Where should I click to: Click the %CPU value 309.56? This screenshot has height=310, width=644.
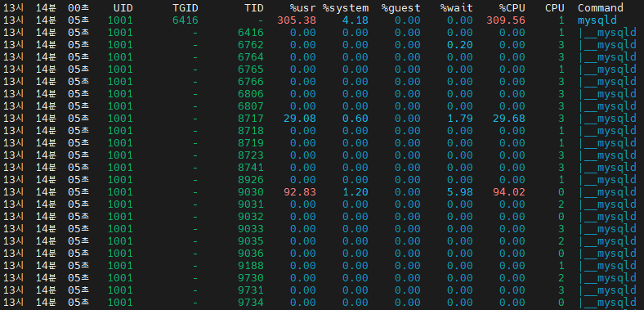[506, 20]
